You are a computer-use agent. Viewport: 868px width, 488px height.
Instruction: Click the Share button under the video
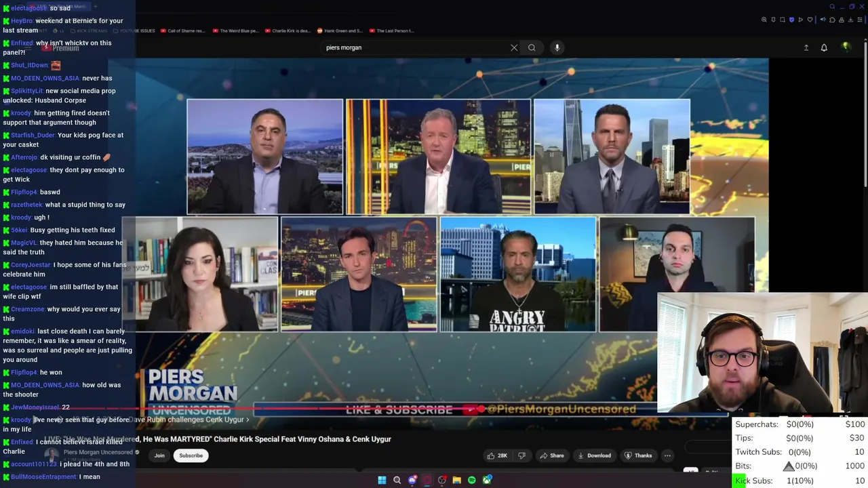551,455
